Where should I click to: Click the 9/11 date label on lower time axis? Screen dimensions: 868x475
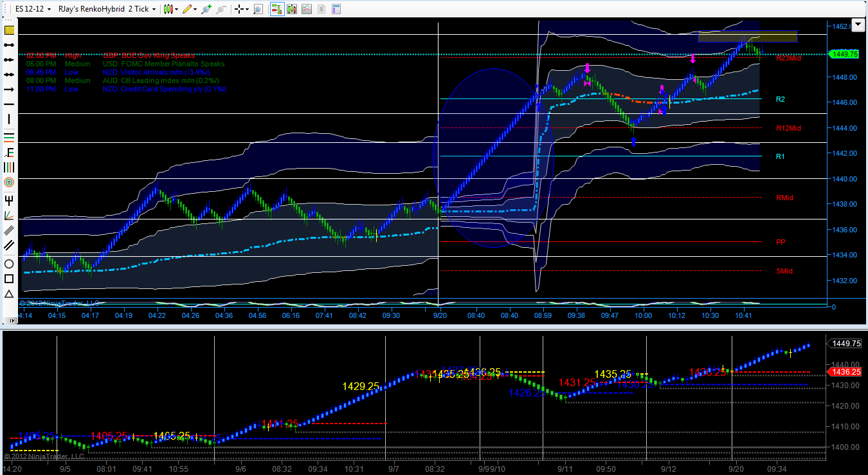pos(565,469)
